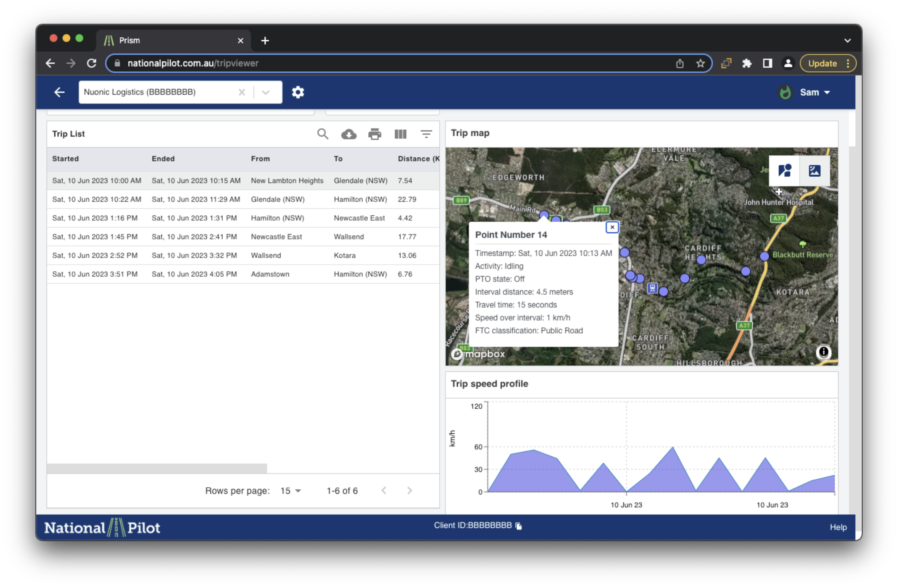Open the filter table icon

426,134
